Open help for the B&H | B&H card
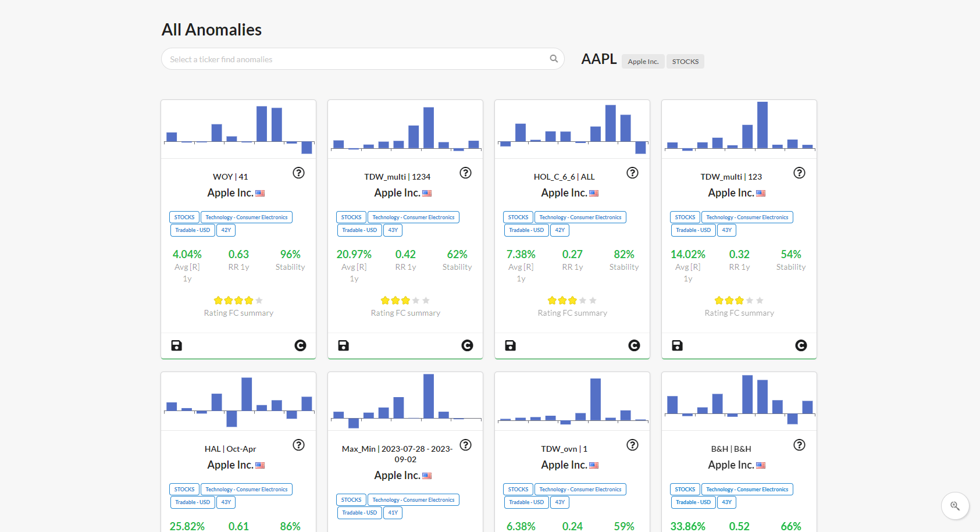This screenshot has height=532, width=980. click(799, 445)
